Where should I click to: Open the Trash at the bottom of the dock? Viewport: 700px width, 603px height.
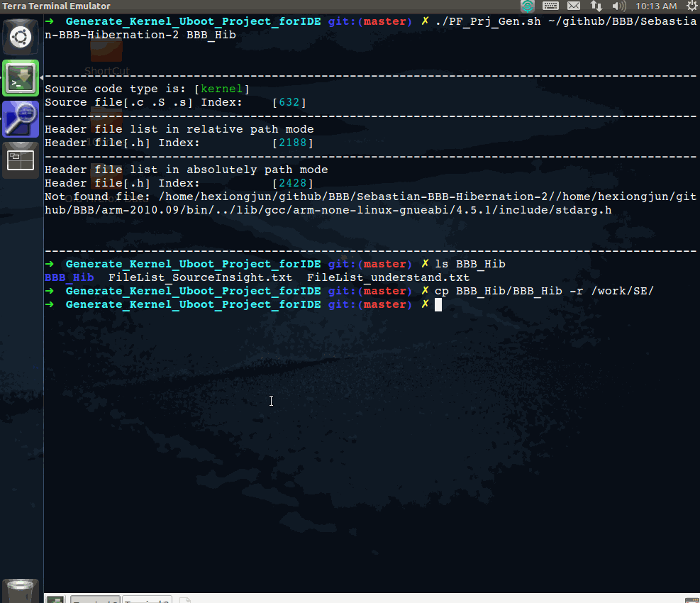21,590
